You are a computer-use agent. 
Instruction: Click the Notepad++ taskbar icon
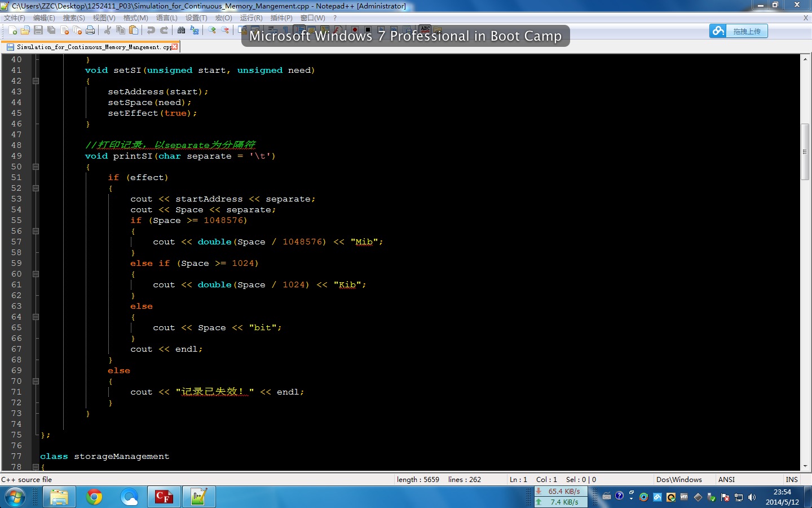[198, 497]
